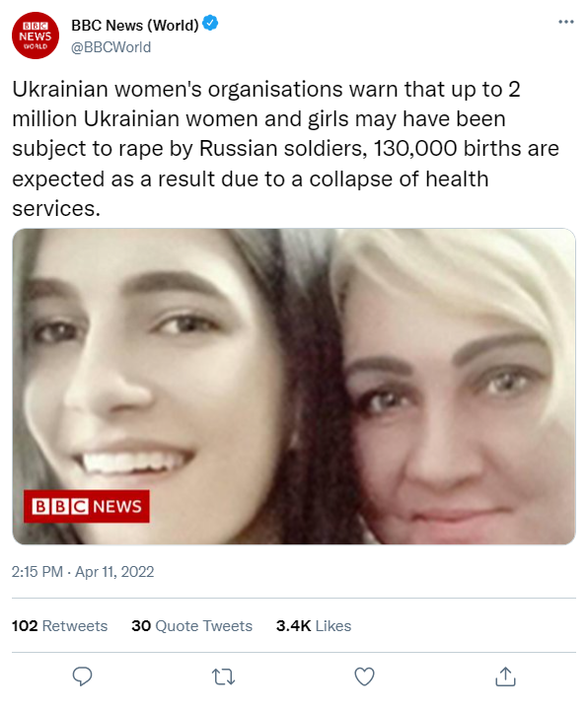Click the retweet arrows icon
The width and height of the screenshot is (588, 712).
223,676
